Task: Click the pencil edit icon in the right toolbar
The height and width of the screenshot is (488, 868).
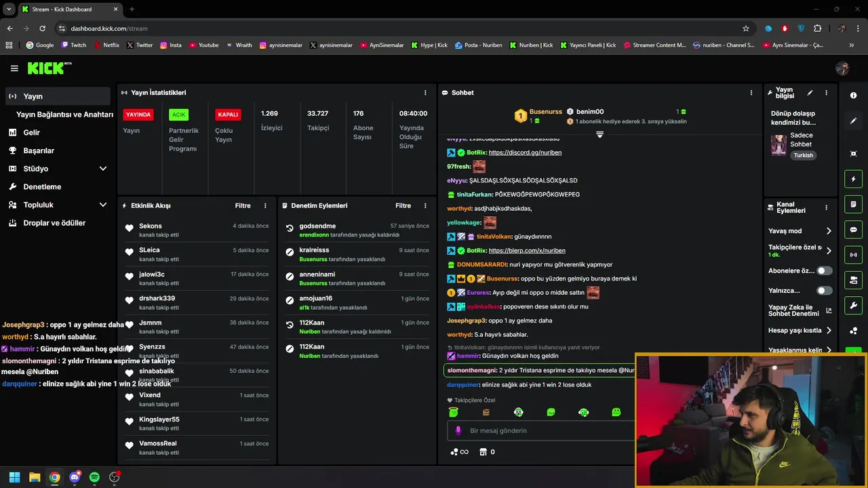Action: pos(853,121)
